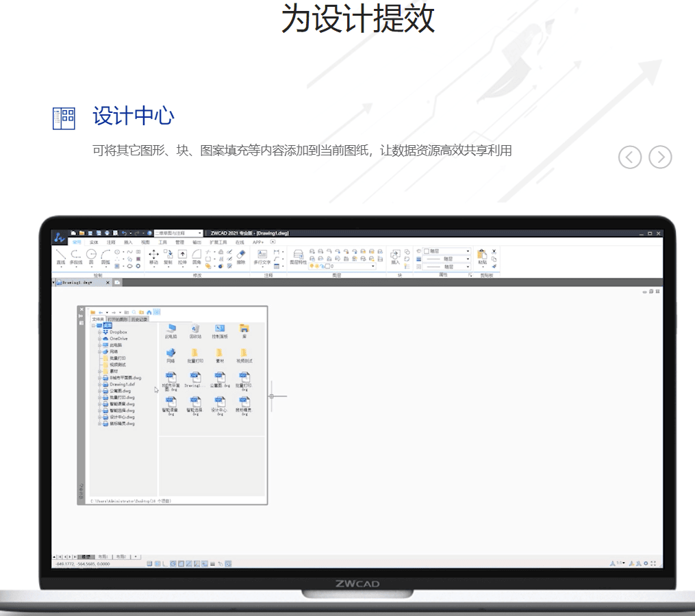The height and width of the screenshot is (616, 695).
Task: Open the 打开的图形 tab in Design Center
Action: coord(118,319)
